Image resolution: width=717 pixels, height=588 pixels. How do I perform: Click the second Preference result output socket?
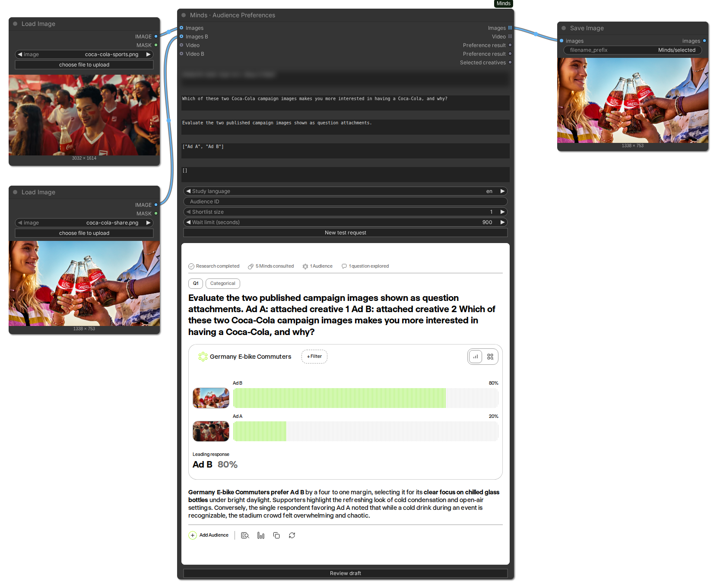pos(510,54)
